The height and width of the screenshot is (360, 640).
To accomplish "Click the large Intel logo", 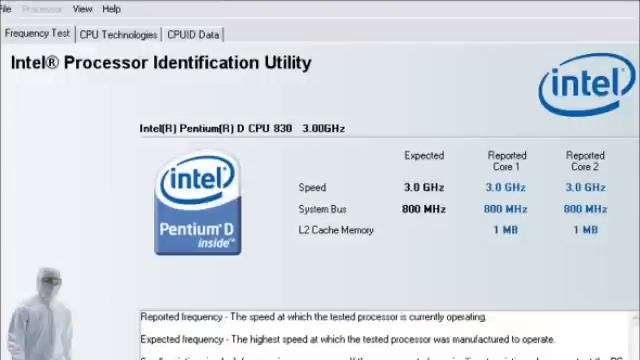I will [587, 84].
